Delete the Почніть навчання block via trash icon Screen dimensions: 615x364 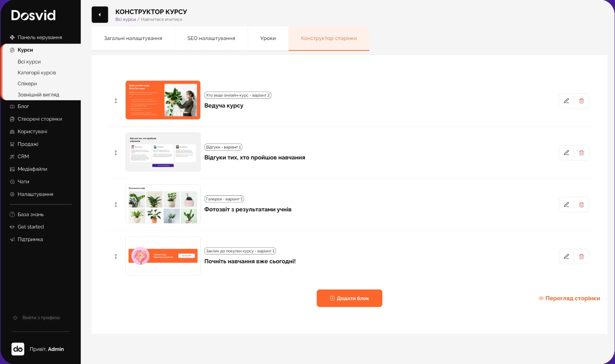pyautogui.click(x=581, y=256)
